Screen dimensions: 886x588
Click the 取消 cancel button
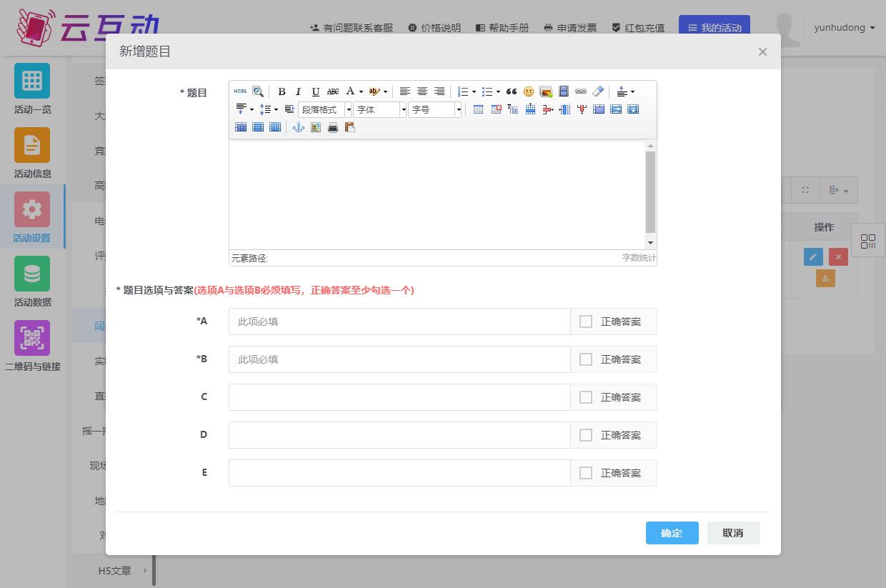click(x=733, y=533)
